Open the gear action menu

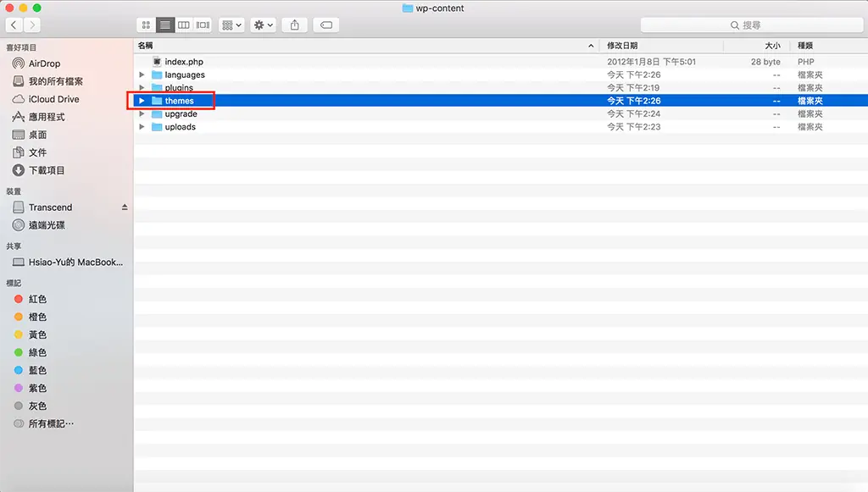click(x=263, y=25)
